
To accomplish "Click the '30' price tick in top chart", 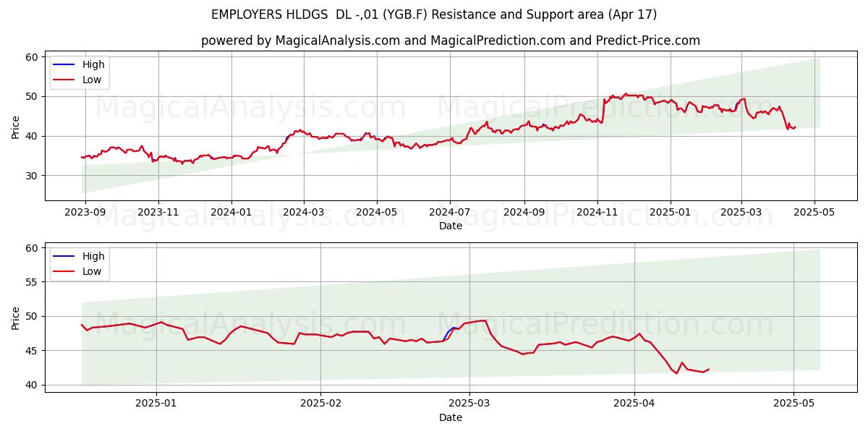I will point(33,176).
